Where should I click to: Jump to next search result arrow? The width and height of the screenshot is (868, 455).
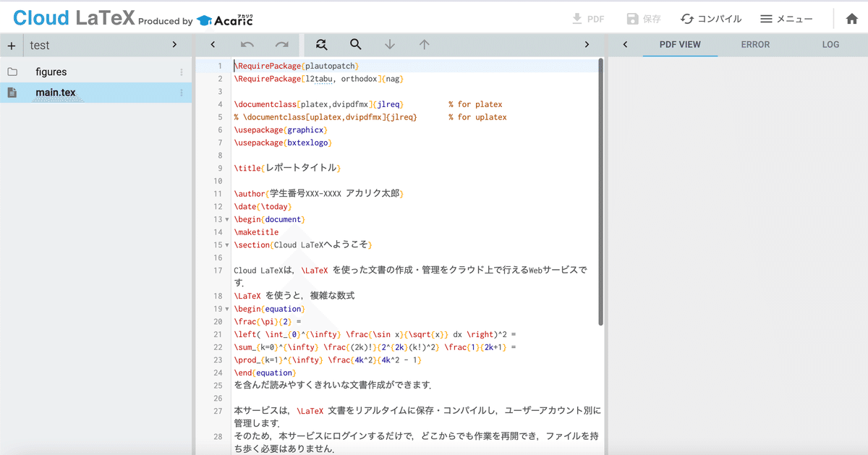[390, 45]
